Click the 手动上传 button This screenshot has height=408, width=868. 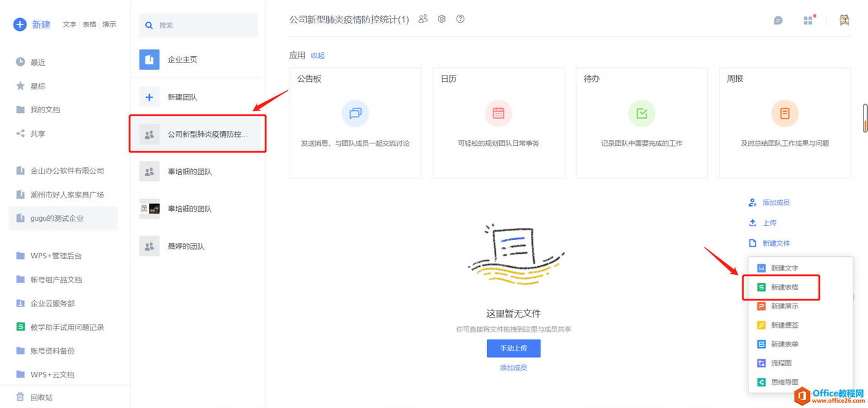pos(513,349)
